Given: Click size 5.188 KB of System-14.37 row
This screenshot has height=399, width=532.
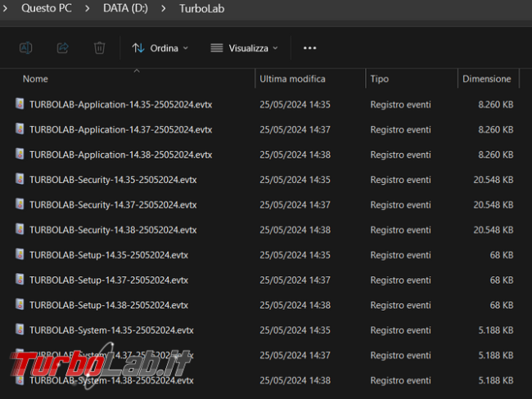Looking at the screenshot, I should coord(496,356).
